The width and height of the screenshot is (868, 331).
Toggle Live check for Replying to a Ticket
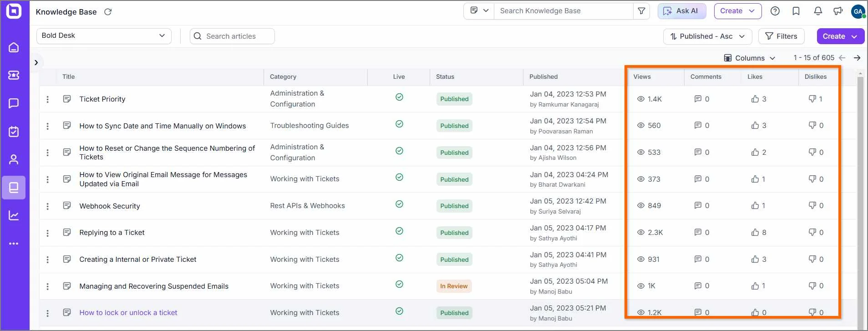399,231
